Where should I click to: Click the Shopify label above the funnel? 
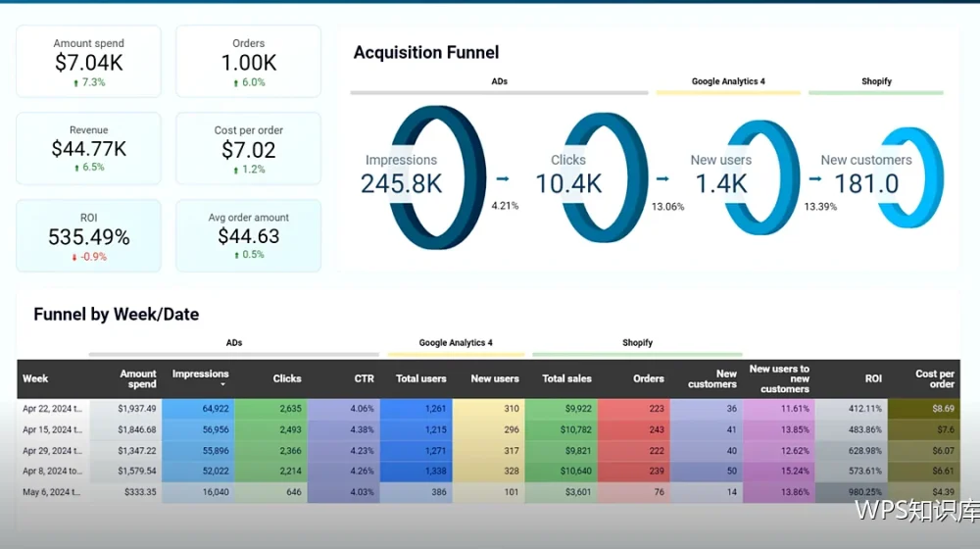coord(876,81)
